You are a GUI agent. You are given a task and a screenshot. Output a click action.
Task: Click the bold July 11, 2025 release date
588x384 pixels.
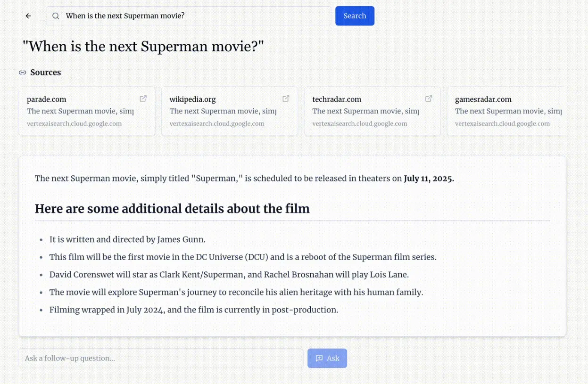click(x=428, y=179)
